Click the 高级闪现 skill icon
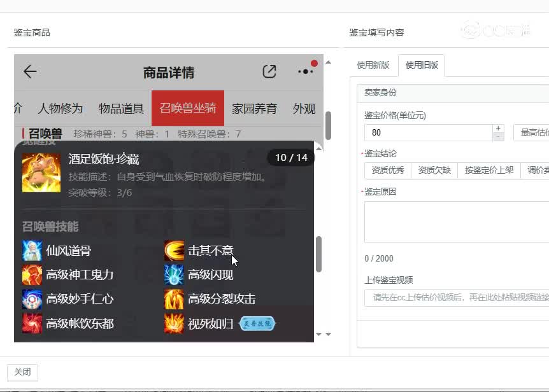Viewport: 549px width, 392px height. (174, 275)
